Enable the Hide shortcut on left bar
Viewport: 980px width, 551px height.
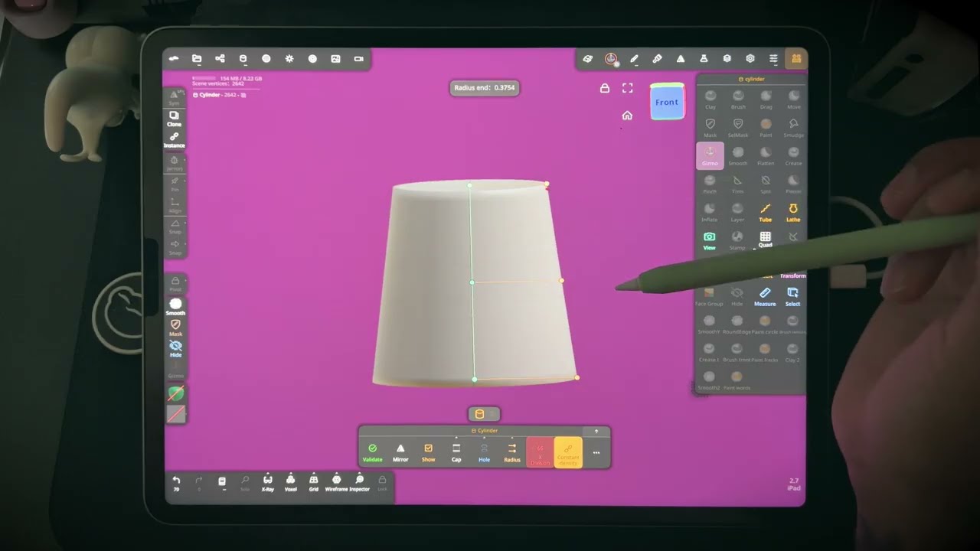[175, 349]
